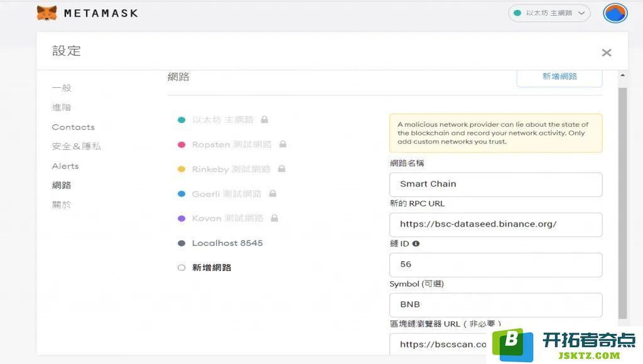Click the green dot in the network selector
This screenshot has height=364, width=643.
coord(517,13)
